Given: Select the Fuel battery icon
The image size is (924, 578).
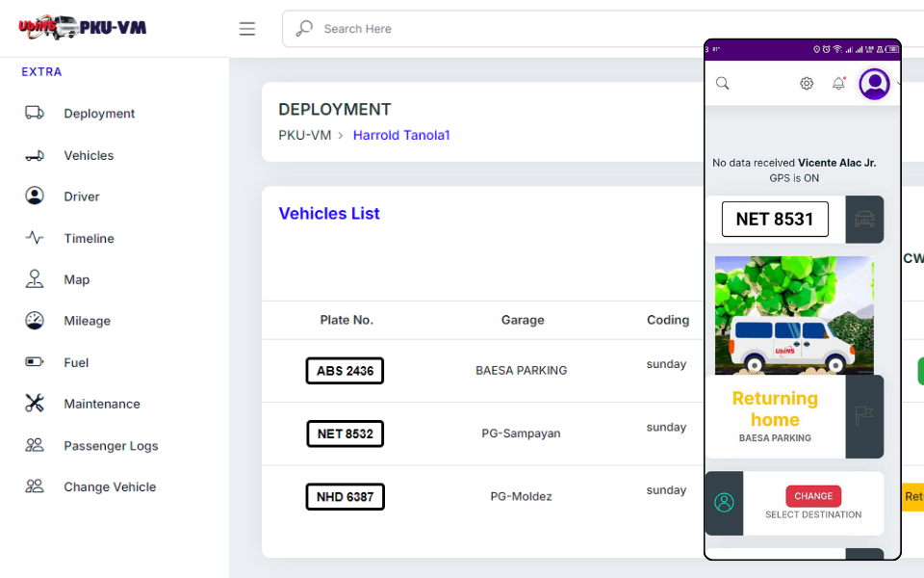Looking at the screenshot, I should pyautogui.click(x=35, y=362).
